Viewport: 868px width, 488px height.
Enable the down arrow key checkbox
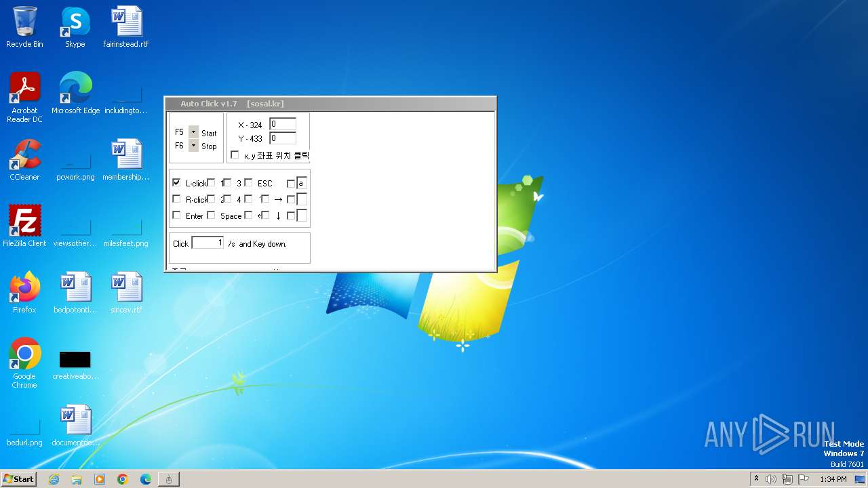pos(265,215)
